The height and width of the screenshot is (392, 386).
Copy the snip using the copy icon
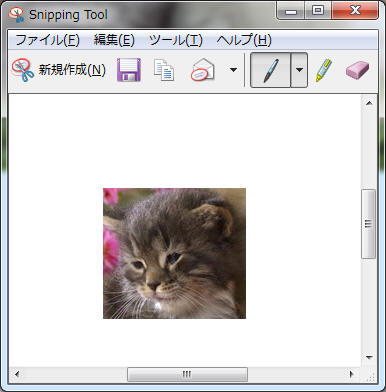pyautogui.click(x=164, y=70)
